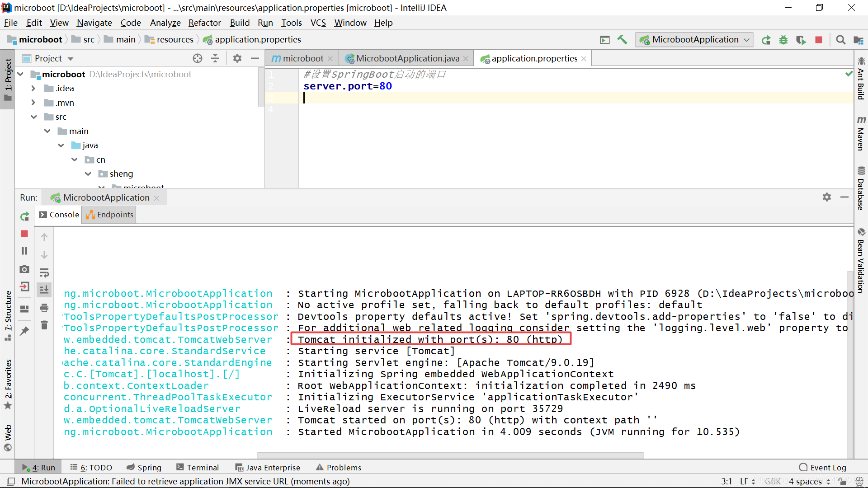This screenshot has height=488, width=868.
Task: Toggle the 1: Project side tool window
Action: (x=8, y=80)
